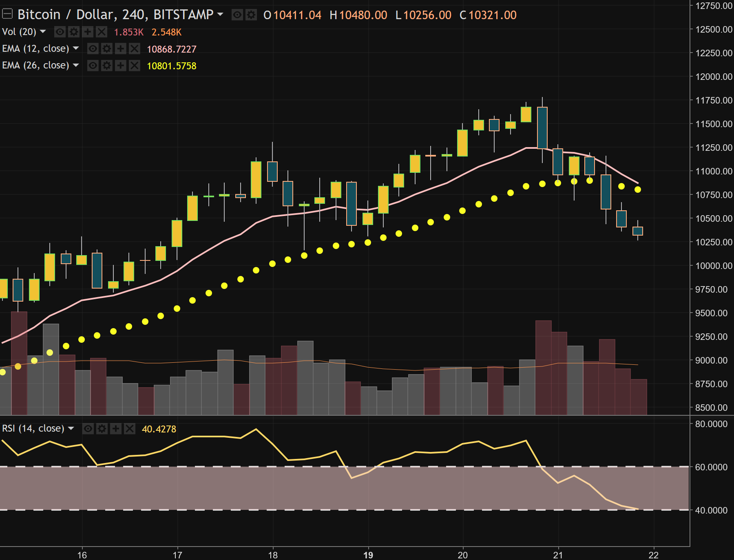Click the plus icon beside Vol (20)

88,32
